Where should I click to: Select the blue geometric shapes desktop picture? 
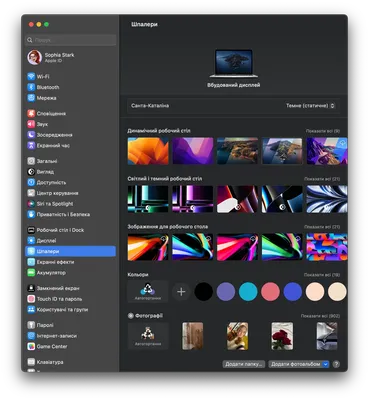pyautogui.click(x=327, y=247)
